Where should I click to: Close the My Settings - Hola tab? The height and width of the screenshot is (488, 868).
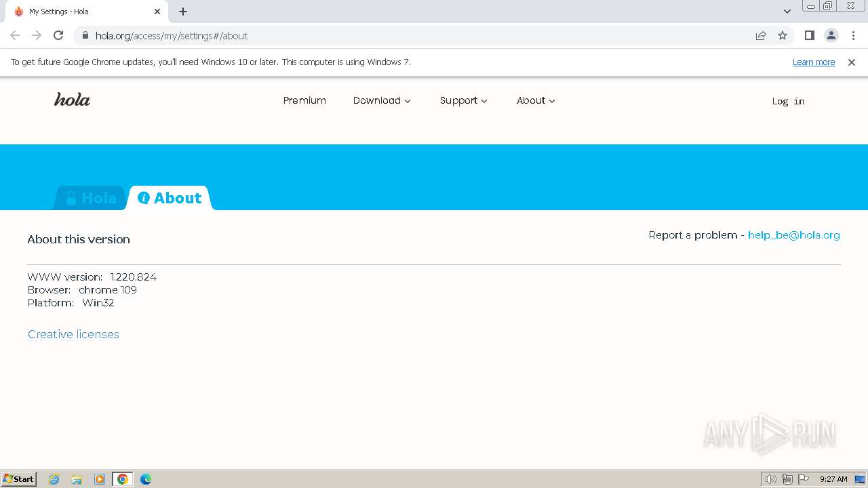[x=157, y=12]
